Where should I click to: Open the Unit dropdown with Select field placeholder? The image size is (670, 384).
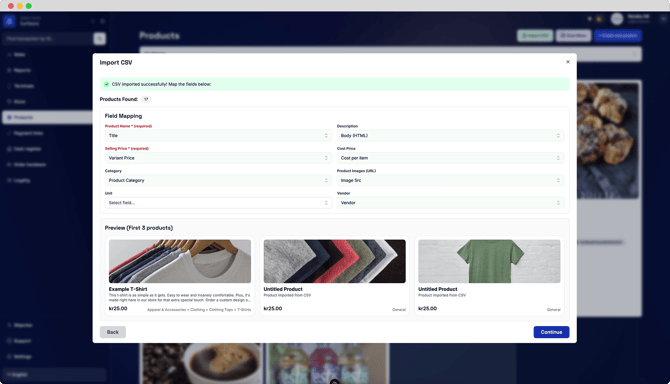pos(218,202)
